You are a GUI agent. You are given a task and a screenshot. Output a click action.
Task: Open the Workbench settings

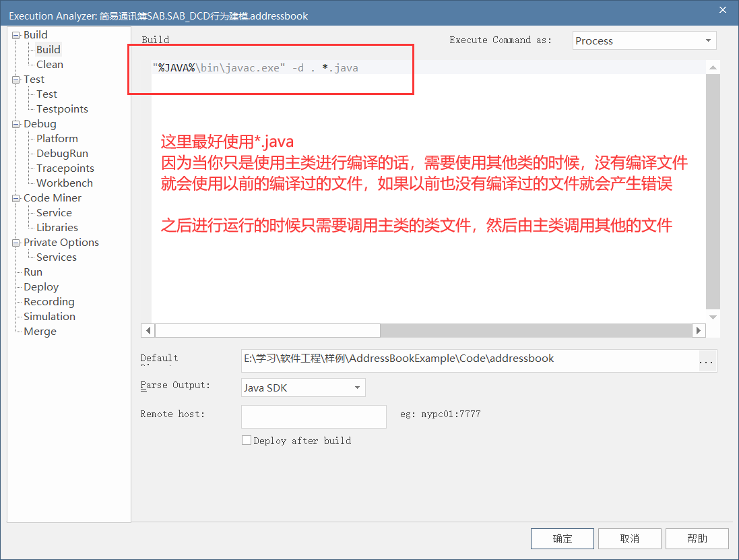63,183
